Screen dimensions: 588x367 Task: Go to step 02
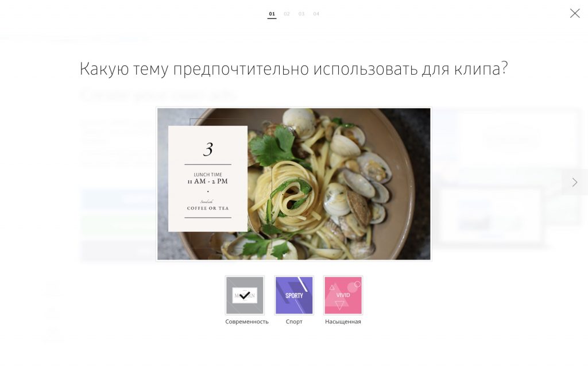point(287,14)
